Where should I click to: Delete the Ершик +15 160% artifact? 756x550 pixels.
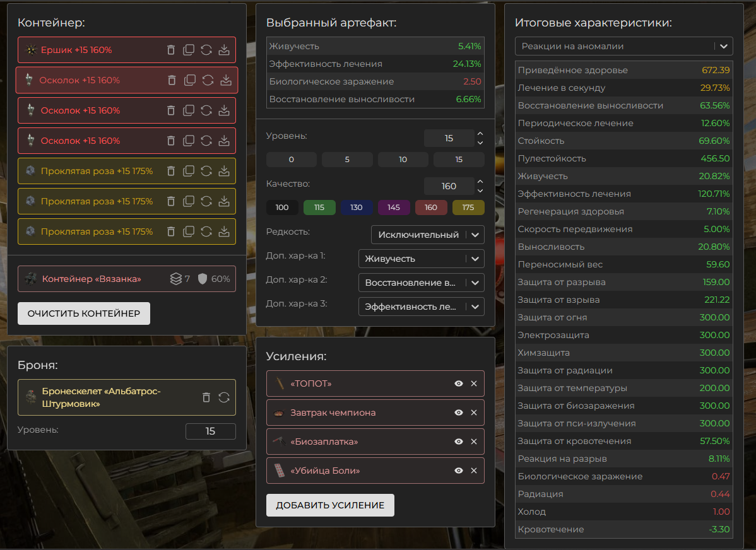pyautogui.click(x=171, y=50)
